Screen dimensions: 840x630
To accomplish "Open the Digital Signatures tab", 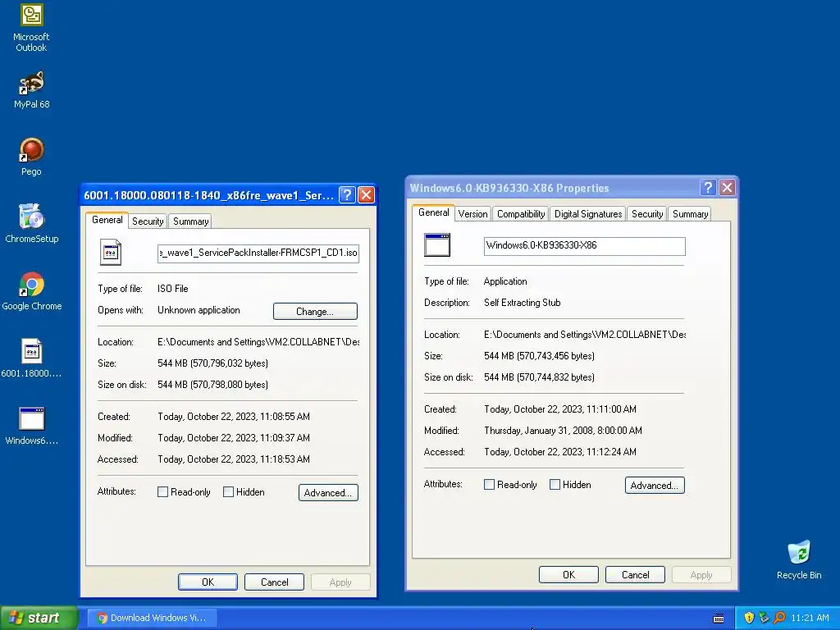I will click(588, 214).
